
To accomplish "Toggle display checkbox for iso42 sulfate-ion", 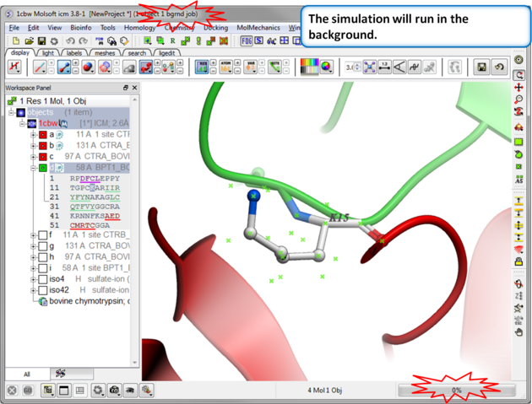I will (x=42, y=289).
